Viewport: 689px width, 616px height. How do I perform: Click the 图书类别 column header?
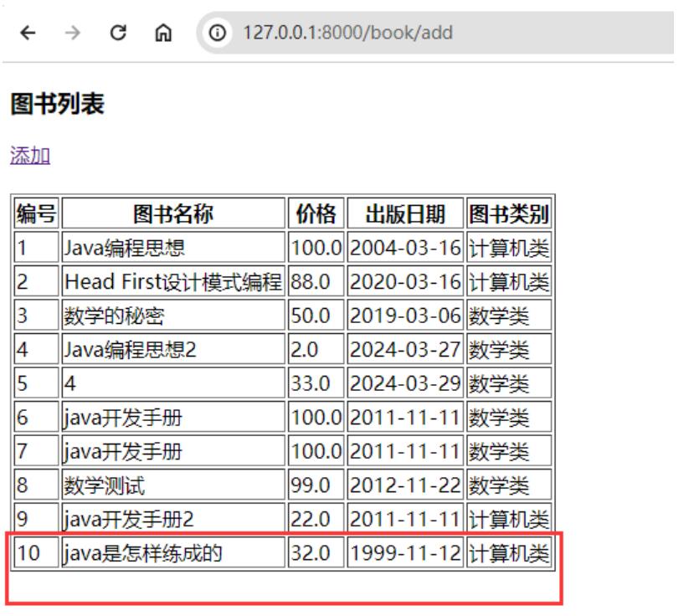pos(509,213)
